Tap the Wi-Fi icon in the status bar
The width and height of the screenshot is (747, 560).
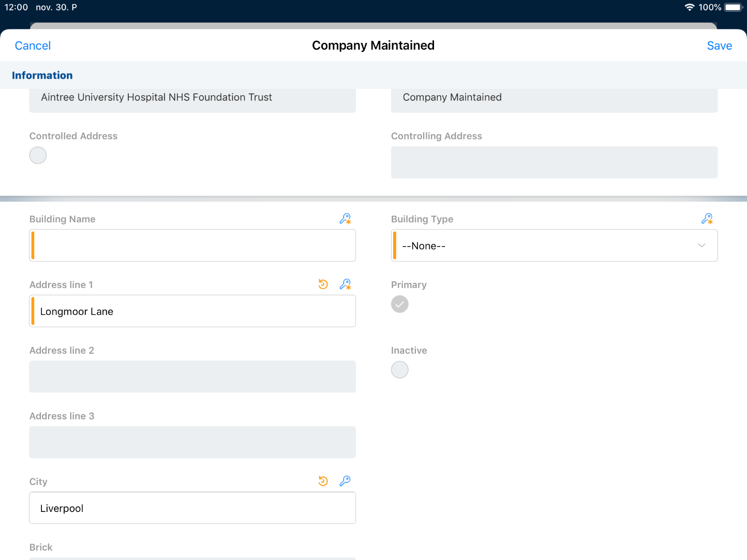pos(689,7)
